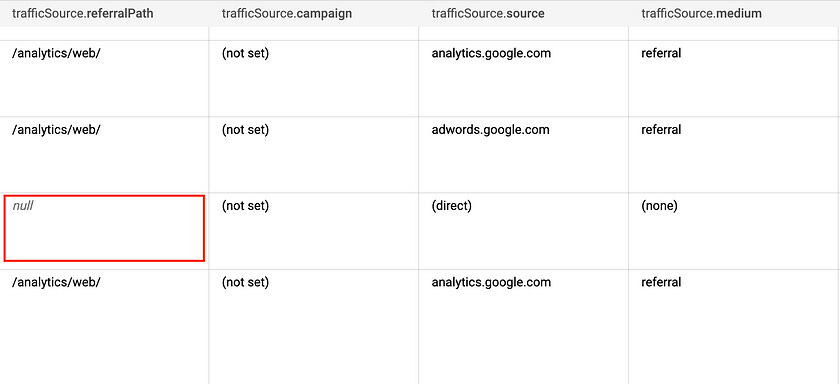The height and width of the screenshot is (384, 840).
Task: Select (not set) campaign in the adwords row
Action: (245, 130)
